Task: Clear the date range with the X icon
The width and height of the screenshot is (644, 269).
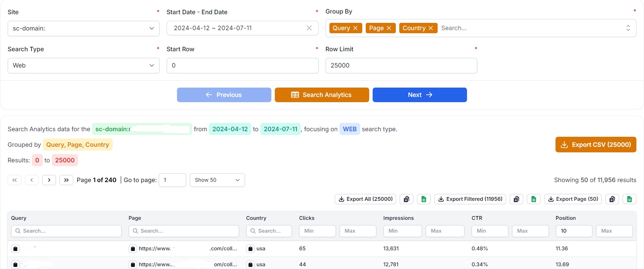Action: click(x=309, y=28)
